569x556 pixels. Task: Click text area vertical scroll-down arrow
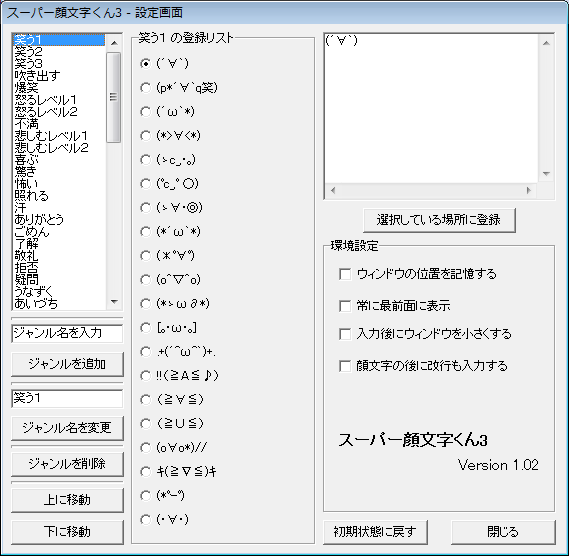[x=546, y=174]
